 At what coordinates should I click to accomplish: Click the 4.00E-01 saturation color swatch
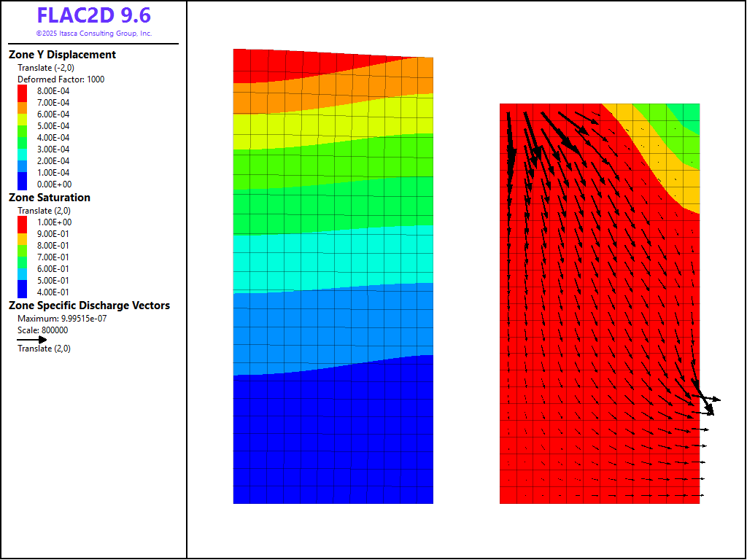pos(22,290)
